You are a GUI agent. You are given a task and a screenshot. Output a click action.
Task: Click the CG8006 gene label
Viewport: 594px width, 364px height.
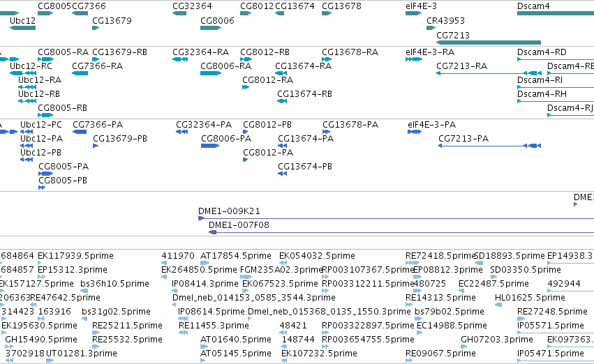click(x=217, y=20)
